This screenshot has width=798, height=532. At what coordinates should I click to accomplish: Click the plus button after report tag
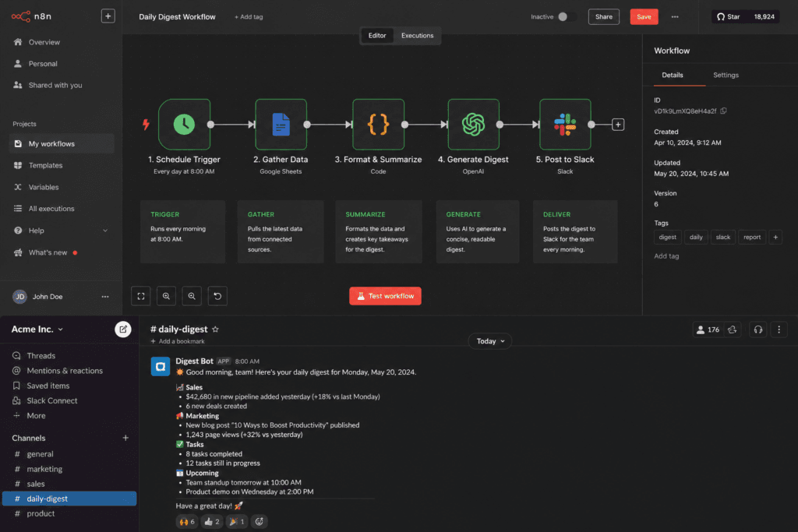(775, 237)
